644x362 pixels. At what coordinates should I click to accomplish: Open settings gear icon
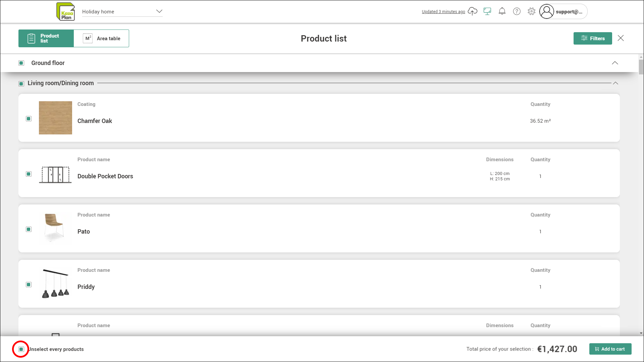pyautogui.click(x=531, y=11)
